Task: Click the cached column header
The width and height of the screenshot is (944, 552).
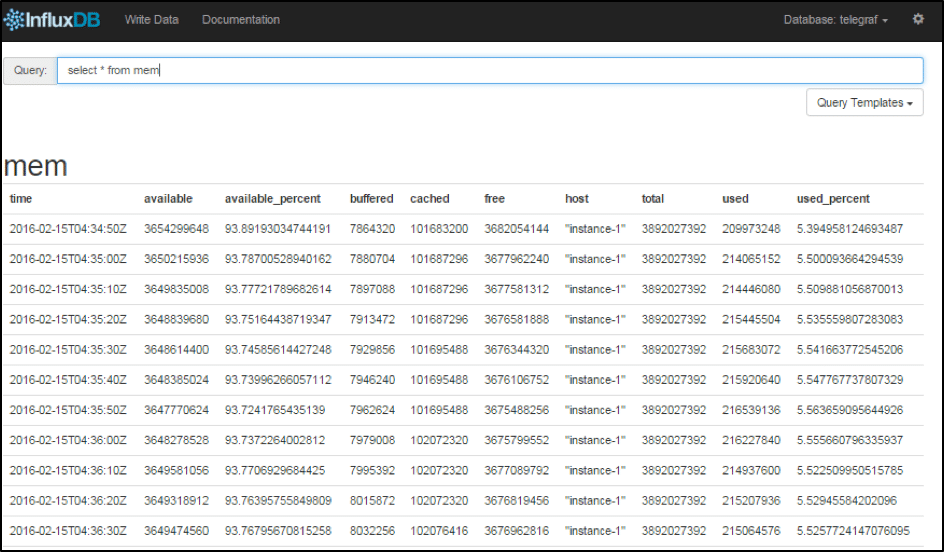Action: point(430,199)
